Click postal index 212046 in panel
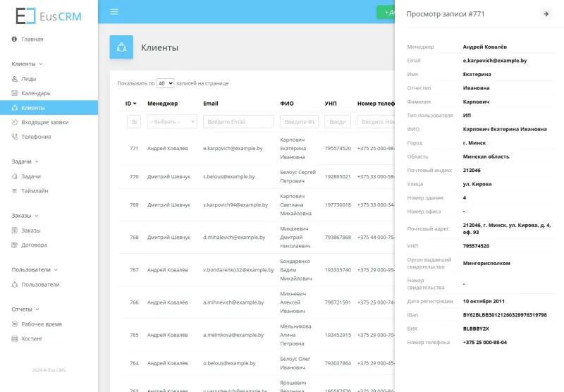Viewport: 564px width, 392px height. [x=472, y=171]
